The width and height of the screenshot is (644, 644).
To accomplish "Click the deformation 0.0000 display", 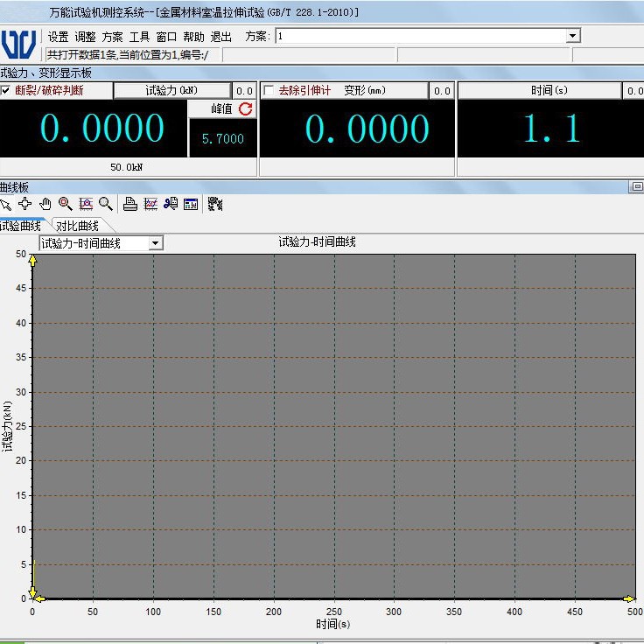I will click(357, 129).
